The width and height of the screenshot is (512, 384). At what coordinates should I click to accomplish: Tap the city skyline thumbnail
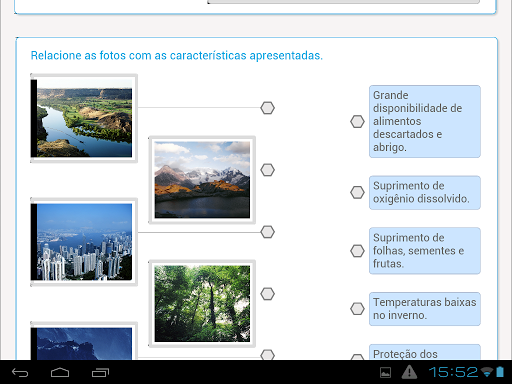click(x=84, y=242)
